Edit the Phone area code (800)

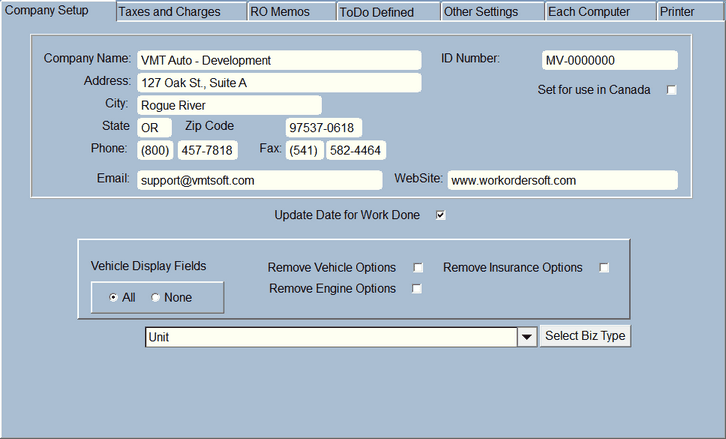click(x=155, y=150)
